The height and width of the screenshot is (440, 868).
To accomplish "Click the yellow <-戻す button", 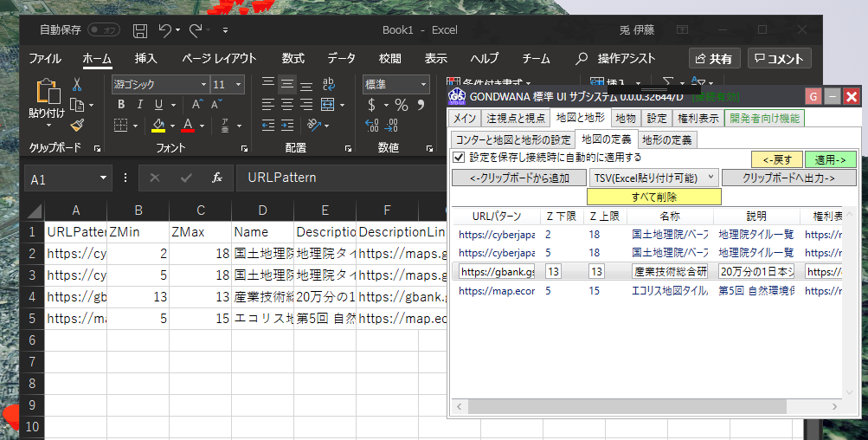I will tap(777, 159).
